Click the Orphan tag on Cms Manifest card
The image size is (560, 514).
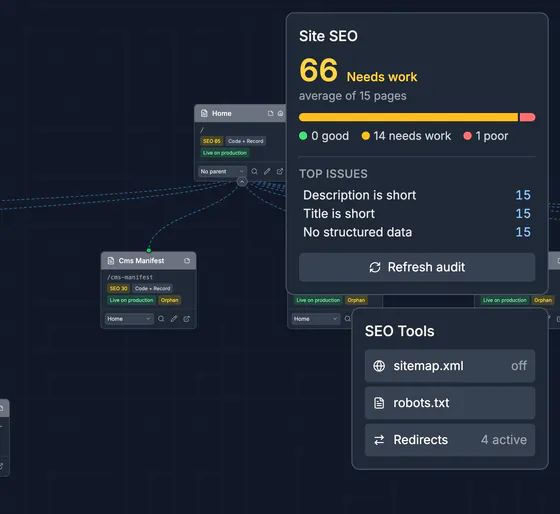point(169,300)
